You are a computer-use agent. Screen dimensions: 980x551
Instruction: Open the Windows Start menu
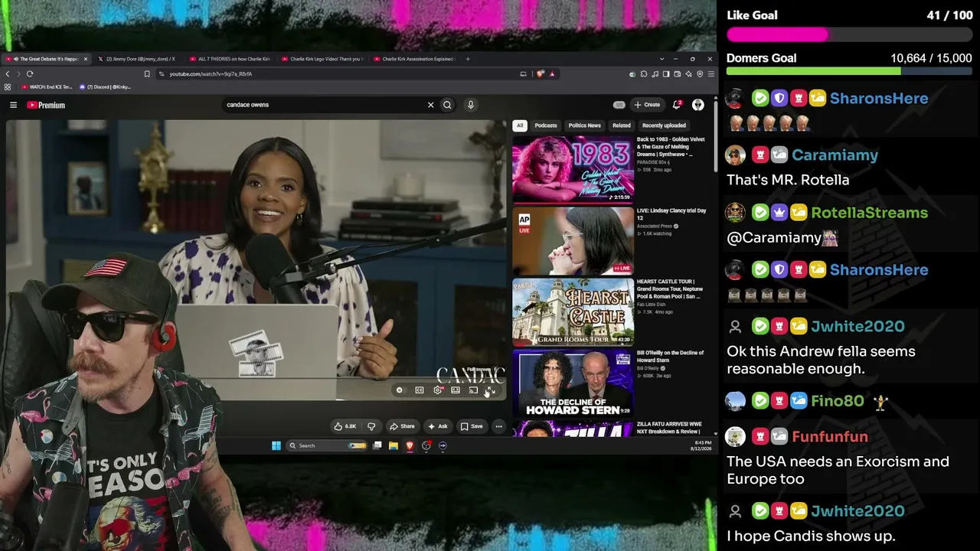(x=276, y=445)
